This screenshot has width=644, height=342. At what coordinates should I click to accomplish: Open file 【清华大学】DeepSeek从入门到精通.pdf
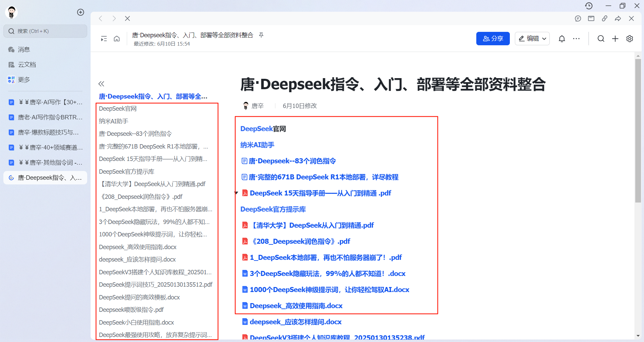pos(308,225)
